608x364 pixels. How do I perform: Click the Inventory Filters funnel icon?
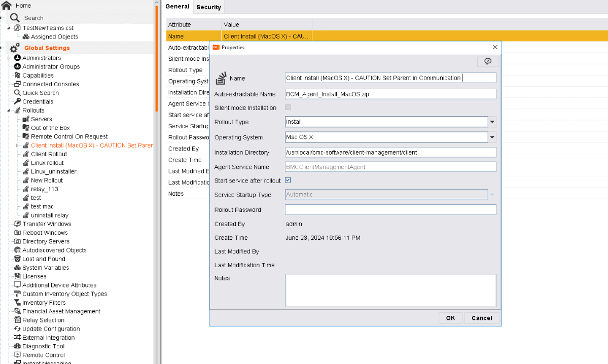click(17, 302)
